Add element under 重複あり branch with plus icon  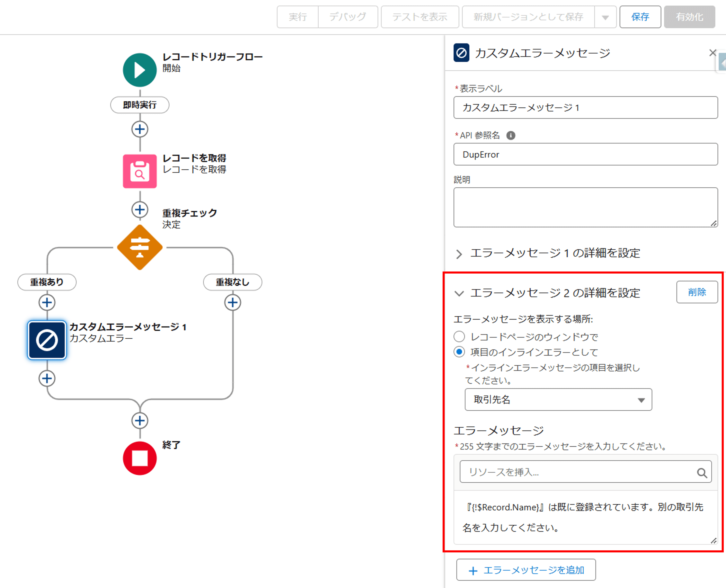[47, 302]
